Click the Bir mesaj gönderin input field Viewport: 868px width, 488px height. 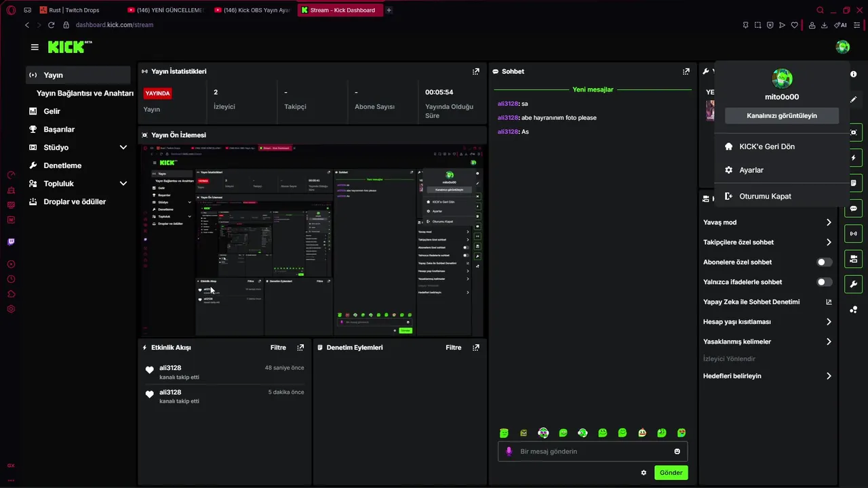(593, 451)
